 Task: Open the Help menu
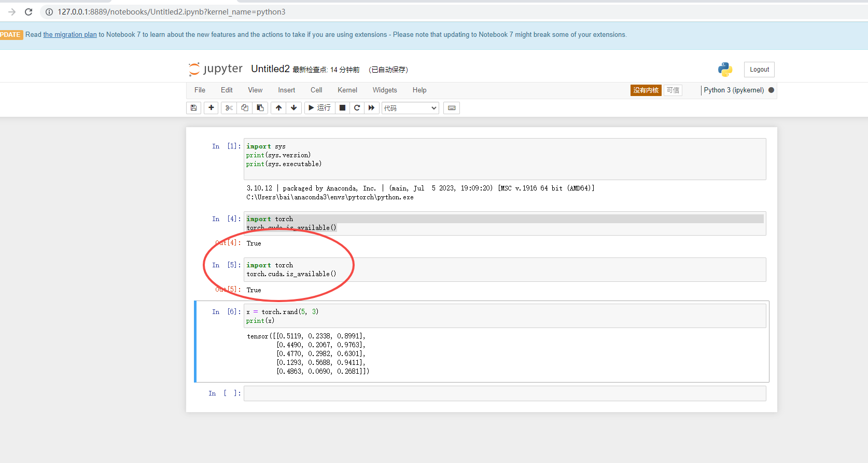tap(419, 90)
